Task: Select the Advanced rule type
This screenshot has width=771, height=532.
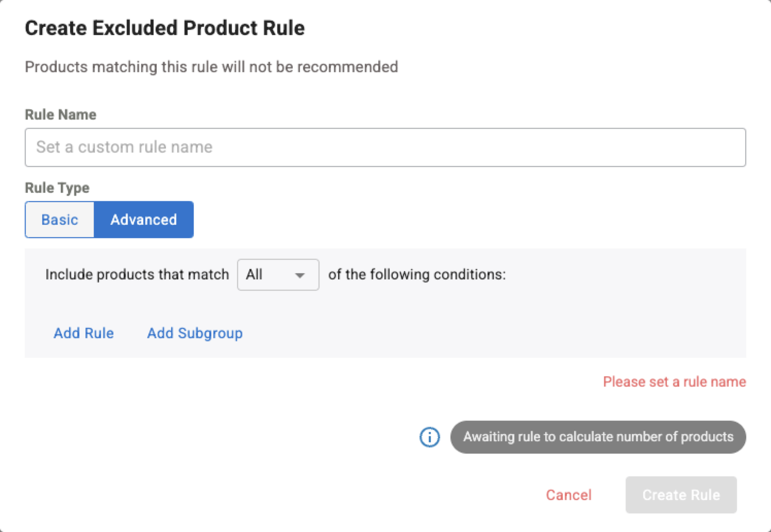Action: point(144,220)
